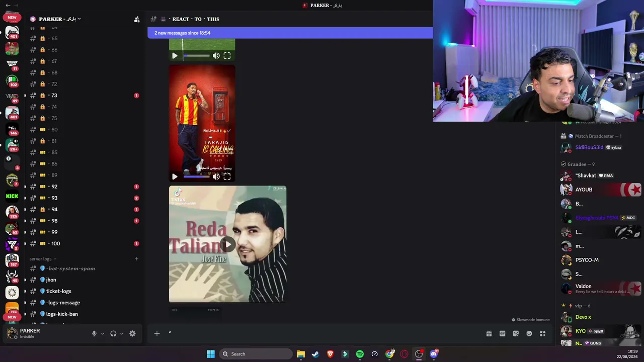Open the GIF picker
This screenshot has height=362, width=644.
(502, 333)
